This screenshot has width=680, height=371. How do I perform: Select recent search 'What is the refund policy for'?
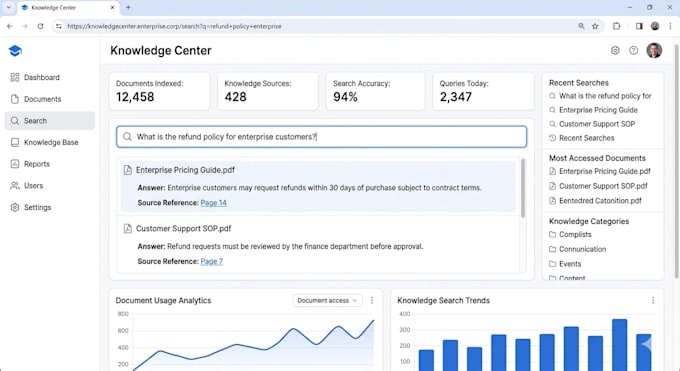tap(605, 96)
